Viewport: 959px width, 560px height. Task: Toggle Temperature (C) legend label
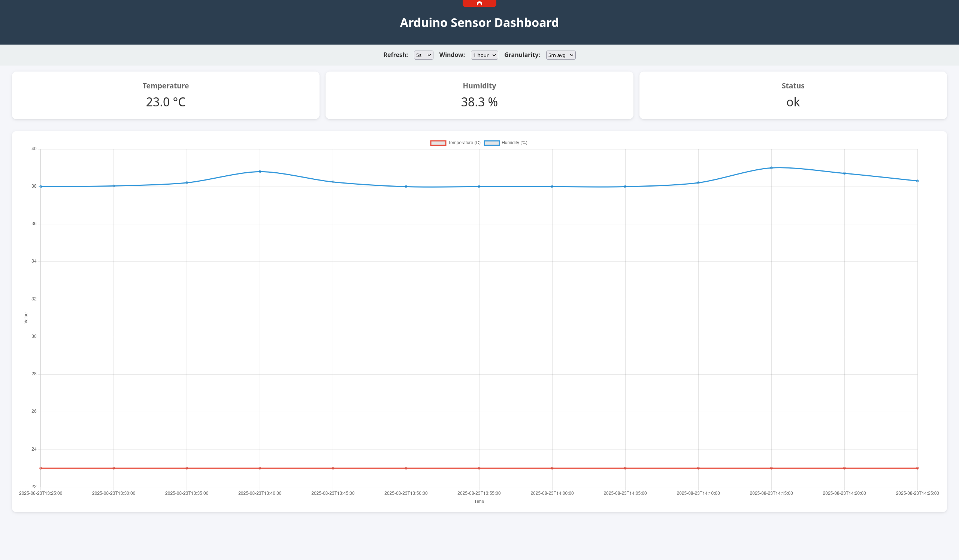coord(464,143)
